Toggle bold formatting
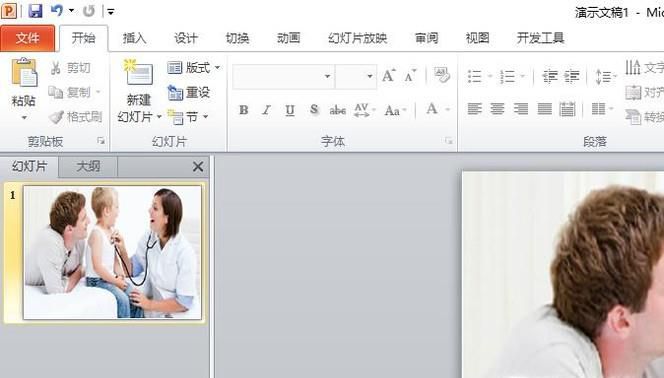Screen dimensions: 664x378 pos(243,110)
